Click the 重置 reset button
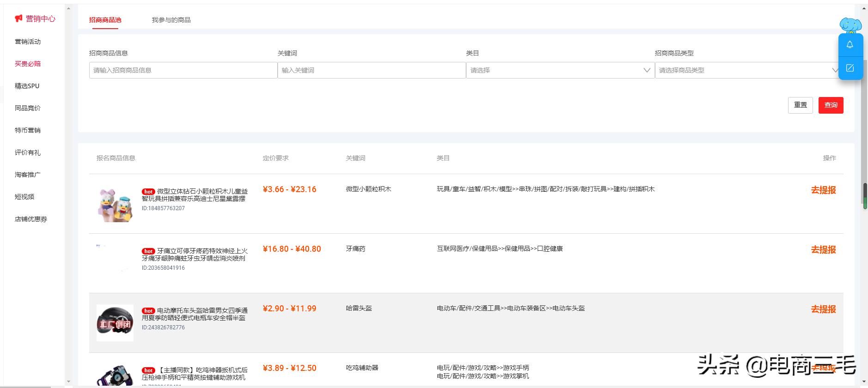This screenshot has height=388, width=868. (801, 105)
